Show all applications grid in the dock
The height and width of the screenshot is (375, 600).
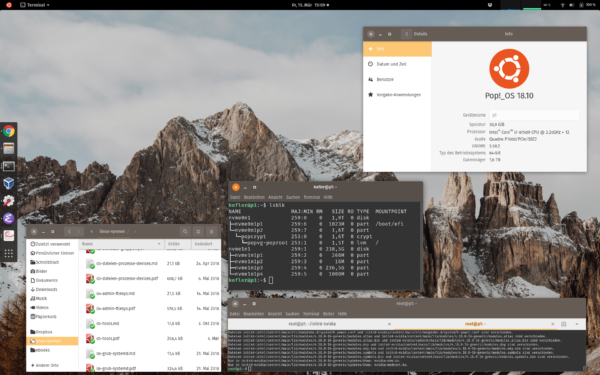tap(8, 253)
